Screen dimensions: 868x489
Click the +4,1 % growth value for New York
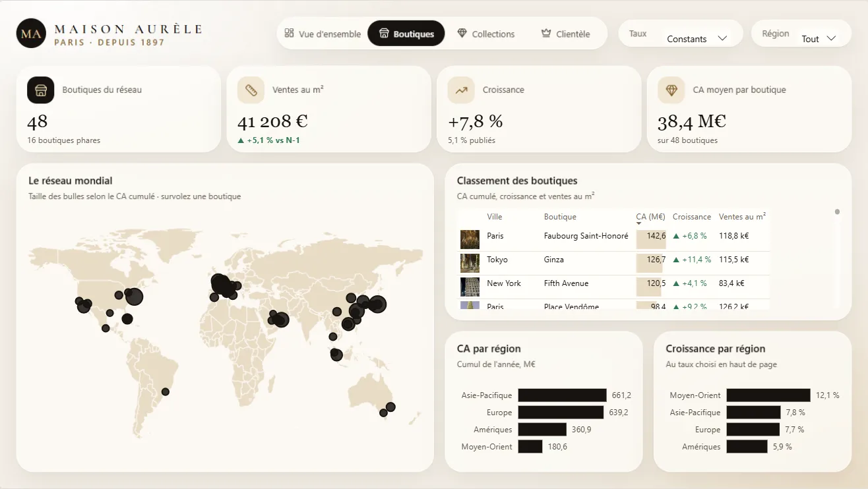coord(695,283)
